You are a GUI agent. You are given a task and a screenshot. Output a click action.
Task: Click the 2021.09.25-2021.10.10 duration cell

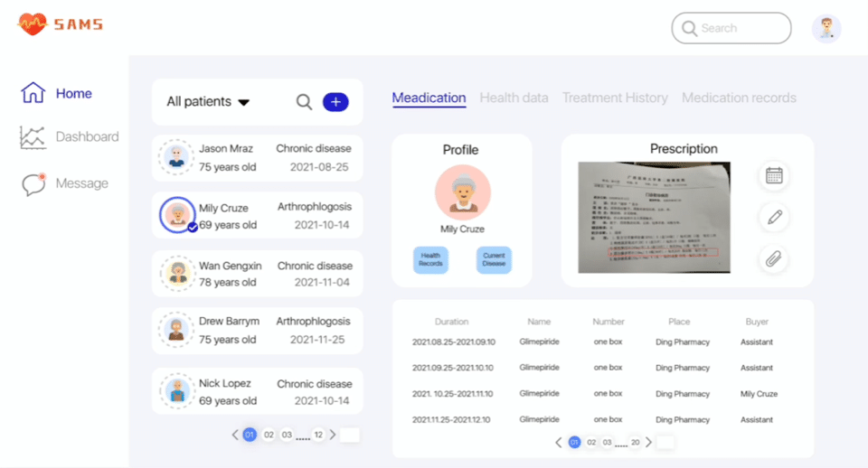[452, 368]
